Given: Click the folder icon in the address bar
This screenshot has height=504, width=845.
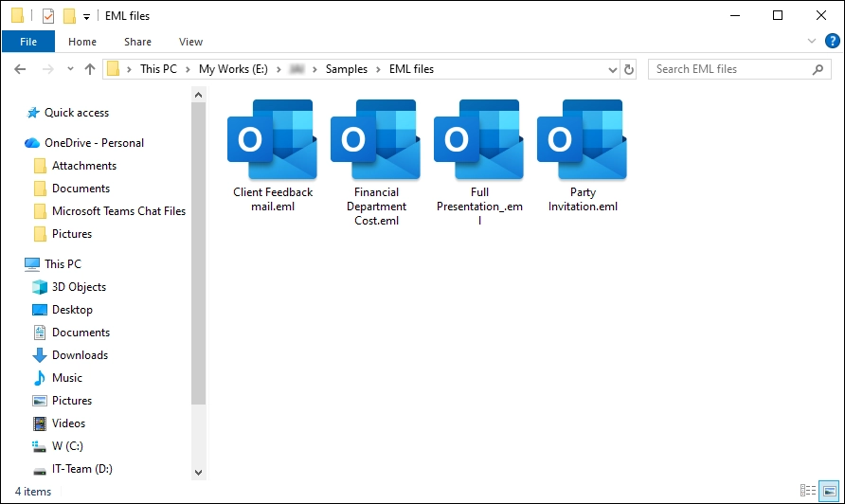Looking at the screenshot, I should [x=113, y=69].
